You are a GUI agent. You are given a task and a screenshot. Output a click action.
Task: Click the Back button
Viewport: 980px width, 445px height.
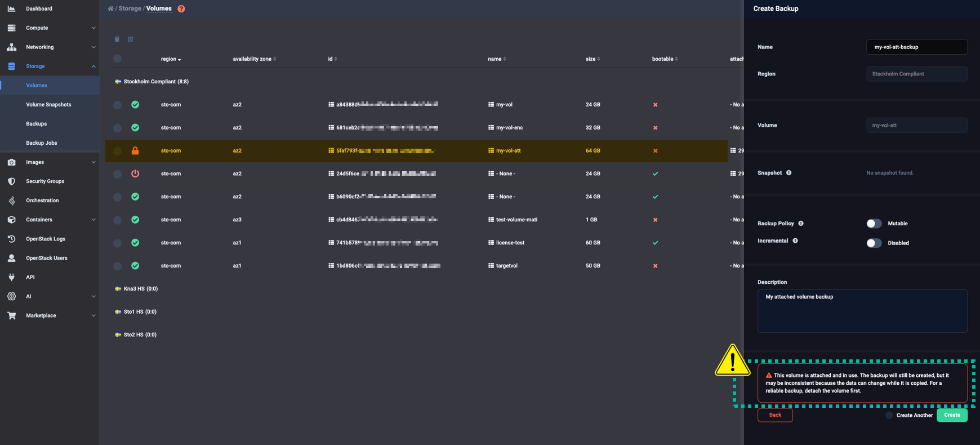[x=775, y=415]
